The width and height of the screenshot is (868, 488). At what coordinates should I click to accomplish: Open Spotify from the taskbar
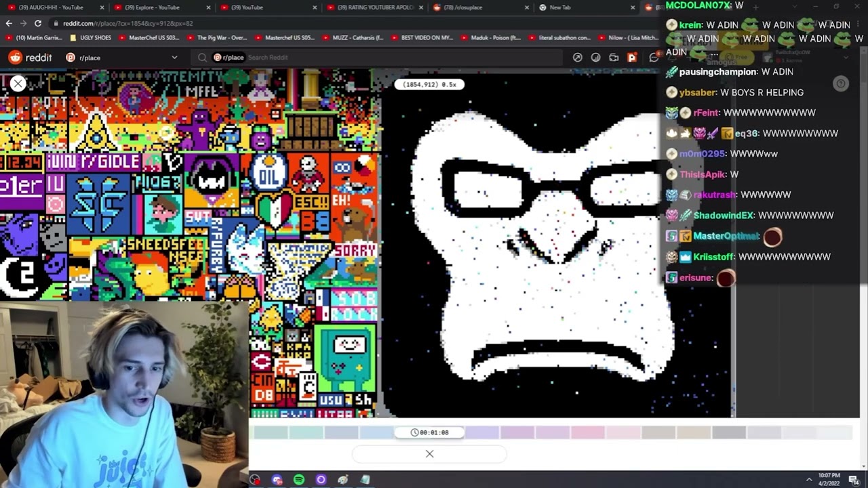[x=299, y=480]
